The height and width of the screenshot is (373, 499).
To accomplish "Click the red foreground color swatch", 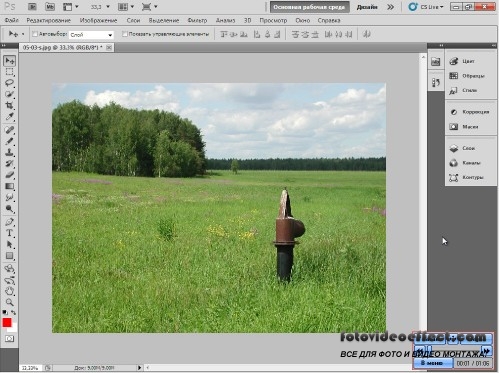I will point(7,322).
